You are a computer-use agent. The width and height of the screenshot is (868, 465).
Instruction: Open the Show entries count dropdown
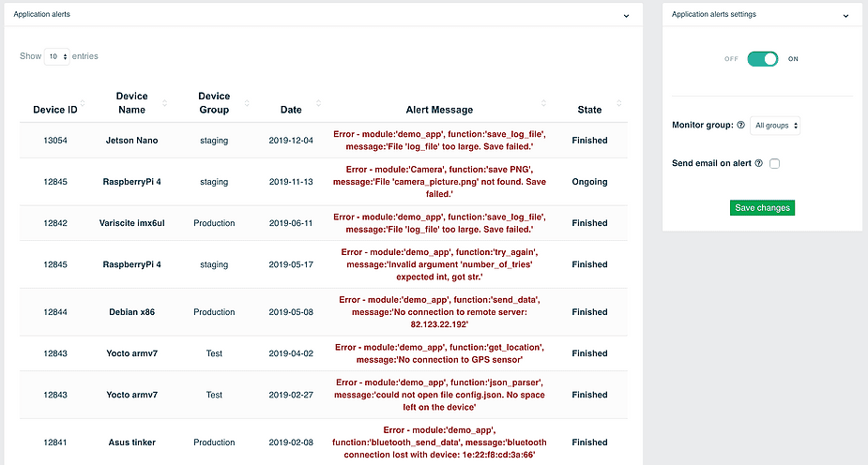[x=56, y=56]
